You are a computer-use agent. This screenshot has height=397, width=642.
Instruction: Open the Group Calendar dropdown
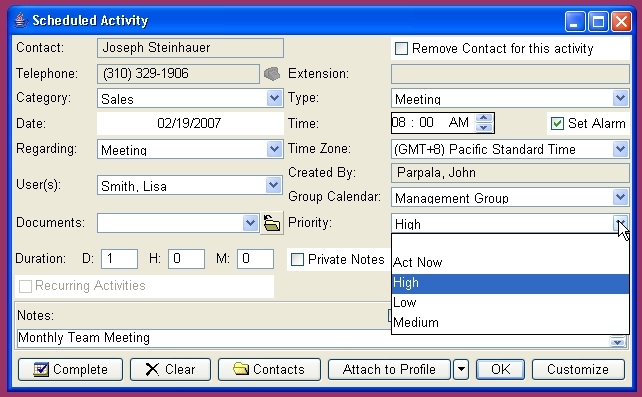click(621, 197)
